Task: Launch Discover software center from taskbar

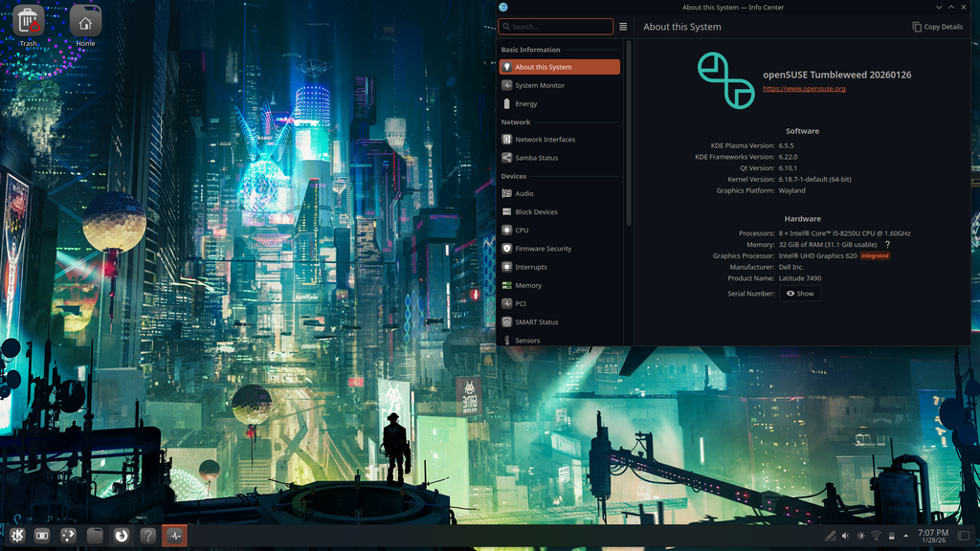Action: (x=68, y=536)
